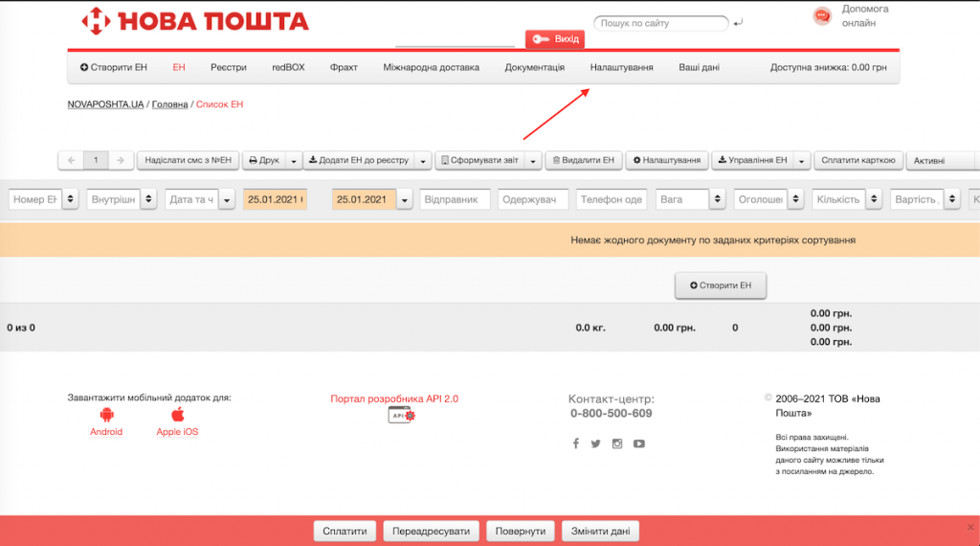
Task: Click the site search field
Action: [660, 23]
